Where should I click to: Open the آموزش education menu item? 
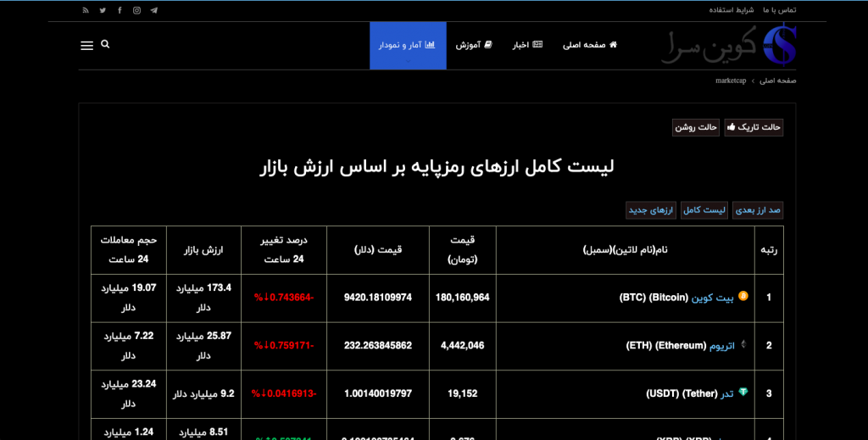[x=474, y=45]
